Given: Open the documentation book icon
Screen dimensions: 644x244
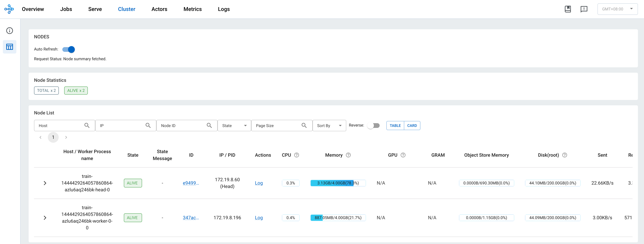Looking at the screenshot, I should [x=568, y=9].
